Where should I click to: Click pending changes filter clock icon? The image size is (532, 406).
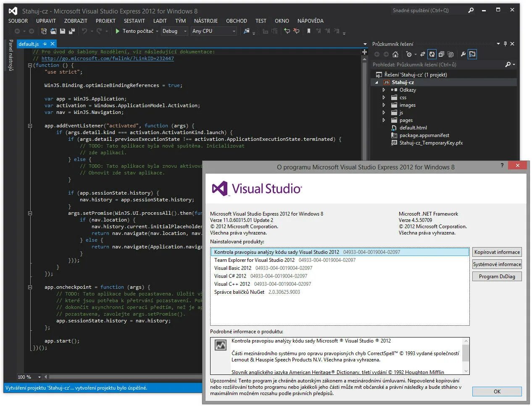pos(409,54)
